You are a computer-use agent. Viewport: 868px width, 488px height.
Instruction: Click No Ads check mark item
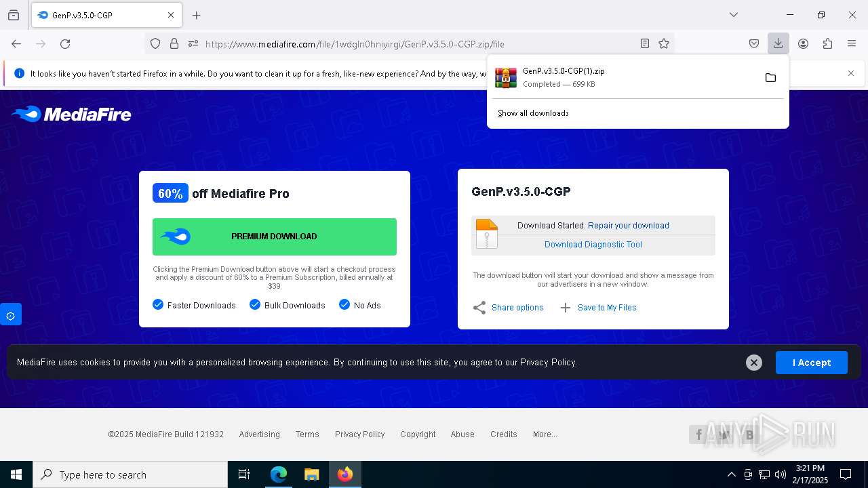coord(360,305)
